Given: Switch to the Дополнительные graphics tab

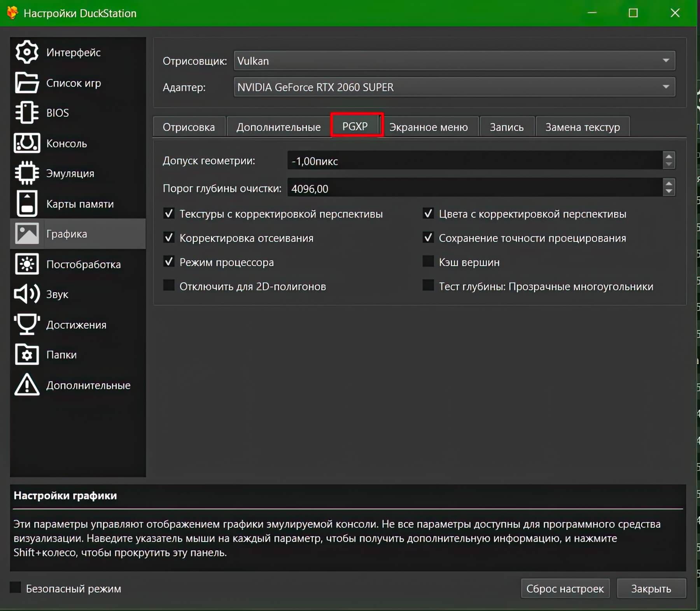Looking at the screenshot, I should coord(278,127).
